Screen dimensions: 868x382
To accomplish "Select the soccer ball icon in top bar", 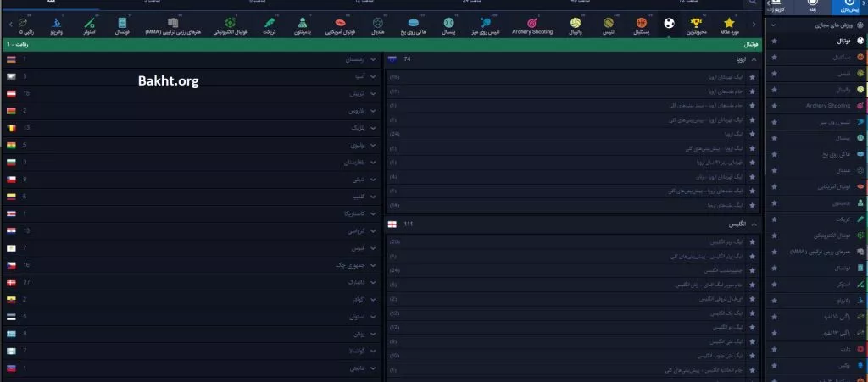I will 670,23.
